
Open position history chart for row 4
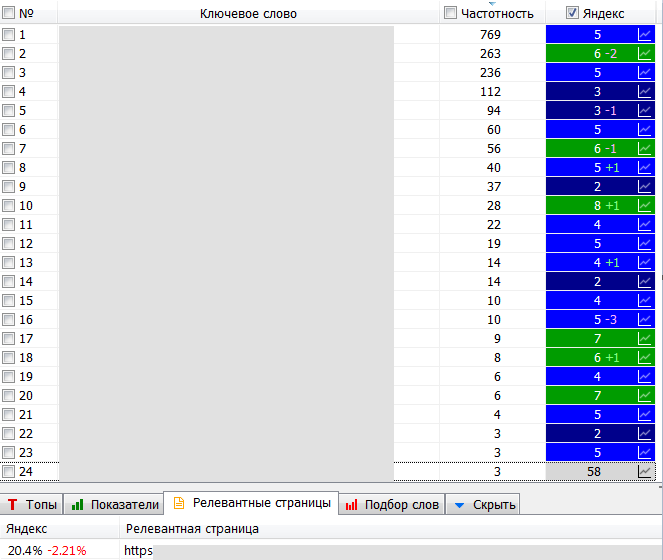coord(644,92)
